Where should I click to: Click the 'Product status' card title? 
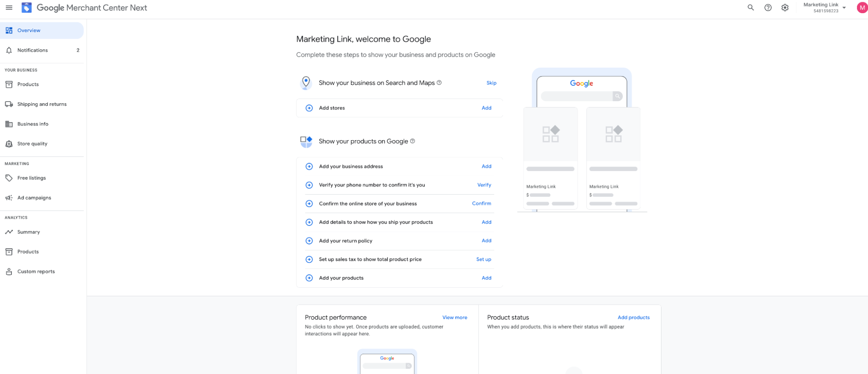pyautogui.click(x=508, y=317)
